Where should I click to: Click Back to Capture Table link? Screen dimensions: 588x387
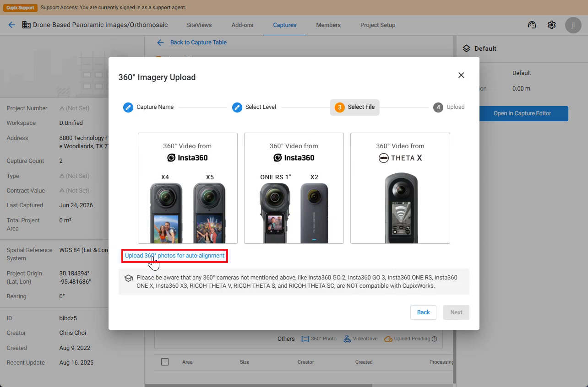coord(198,43)
